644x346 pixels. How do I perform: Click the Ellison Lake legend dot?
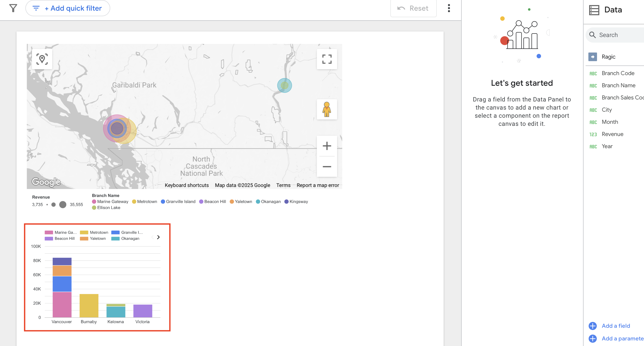click(94, 207)
